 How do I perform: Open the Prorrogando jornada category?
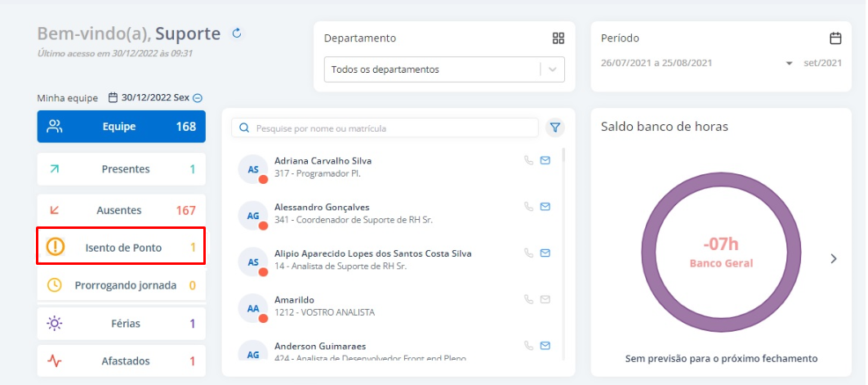point(121,285)
